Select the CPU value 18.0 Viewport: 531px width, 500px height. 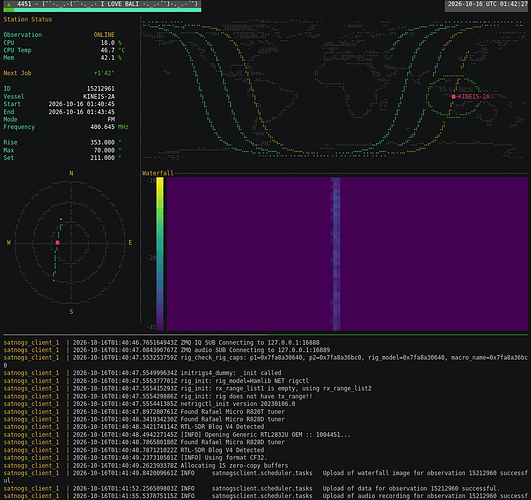coord(108,43)
